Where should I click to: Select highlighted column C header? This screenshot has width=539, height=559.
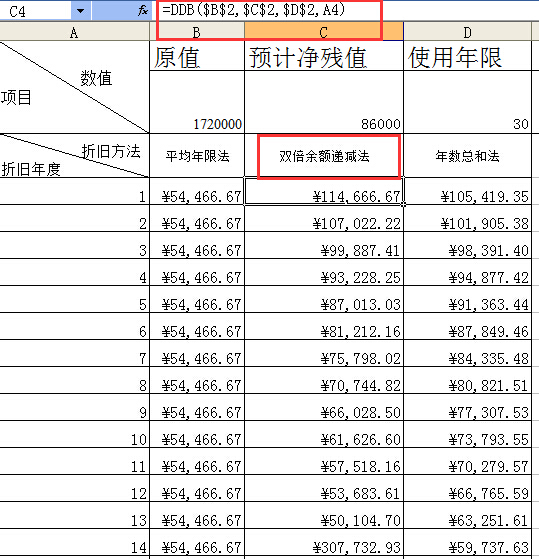[324, 32]
